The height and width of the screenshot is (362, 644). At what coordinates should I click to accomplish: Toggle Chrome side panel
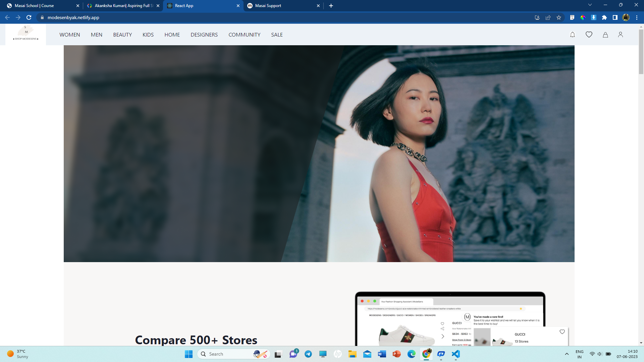point(615,17)
